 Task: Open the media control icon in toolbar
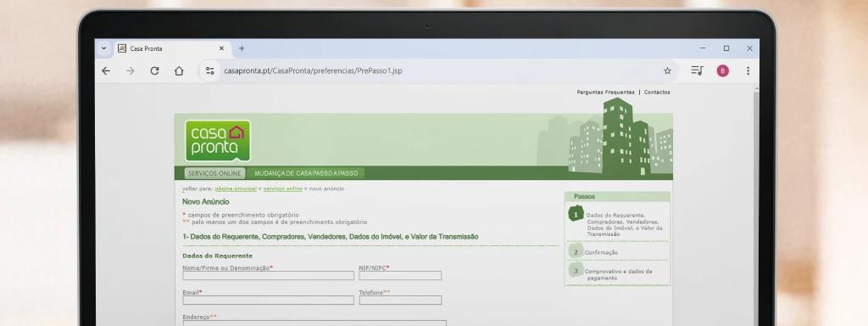click(x=697, y=70)
